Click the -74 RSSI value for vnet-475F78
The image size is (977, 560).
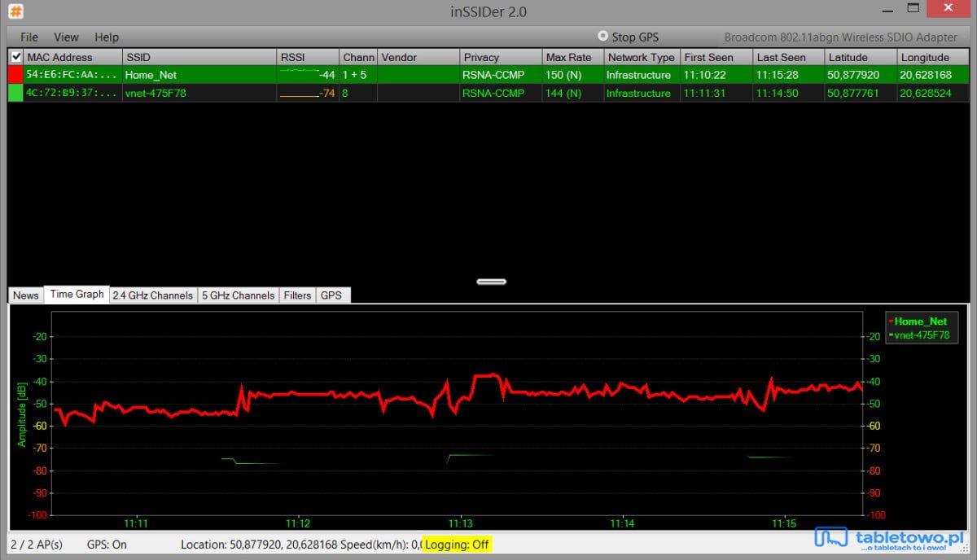click(327, 93)
